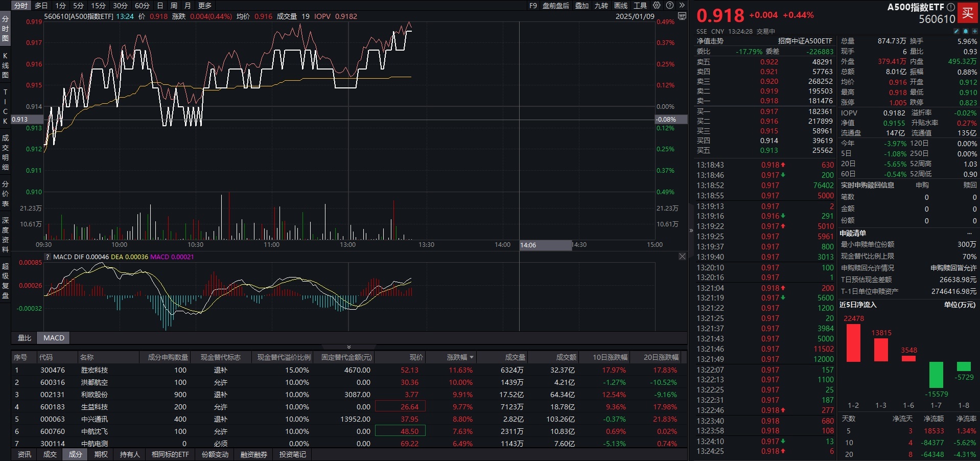
Task: Open 更多 time period options
Action: (x=204, y=6)
